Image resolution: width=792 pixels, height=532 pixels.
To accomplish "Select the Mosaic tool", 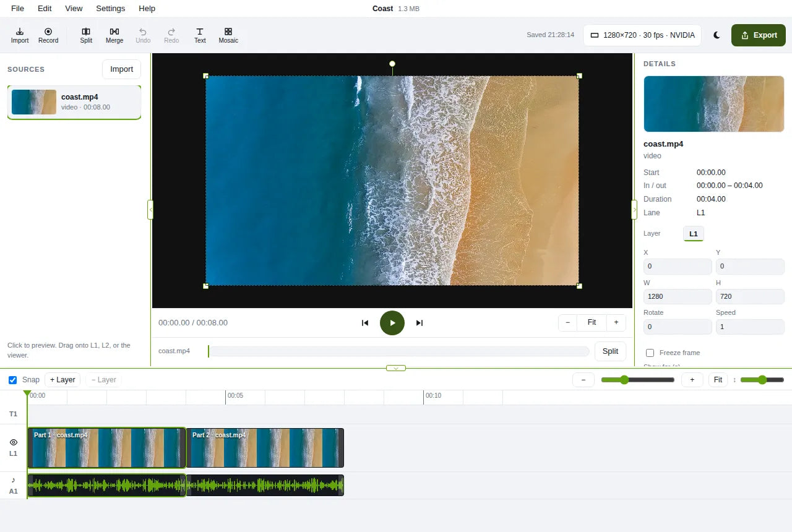I will (x=228, y=35).
